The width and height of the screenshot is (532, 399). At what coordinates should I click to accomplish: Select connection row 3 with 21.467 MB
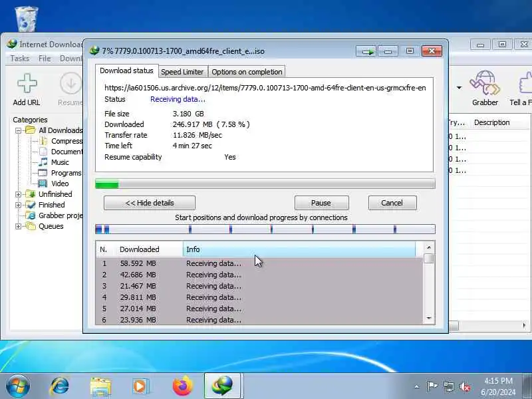[x=259, y=286]
